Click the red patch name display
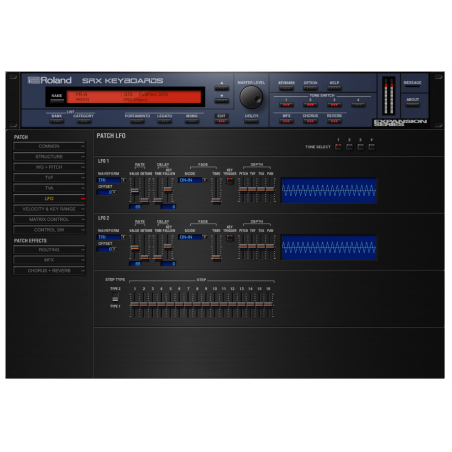This screenshot has height=452, width=452. pyautogui.click(x=134, y=97)
